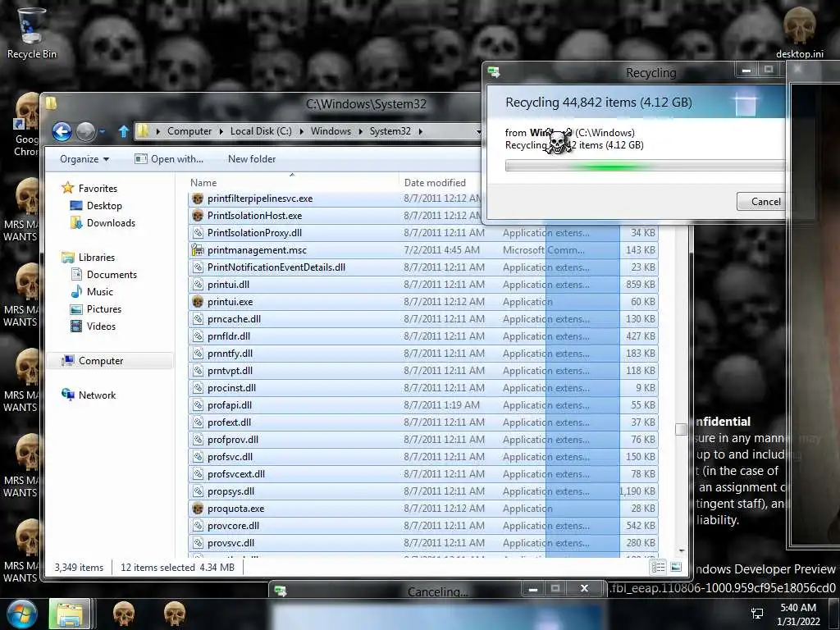Switch to large icons view in status bar
840x630 pixels.
tap(676, 567)
